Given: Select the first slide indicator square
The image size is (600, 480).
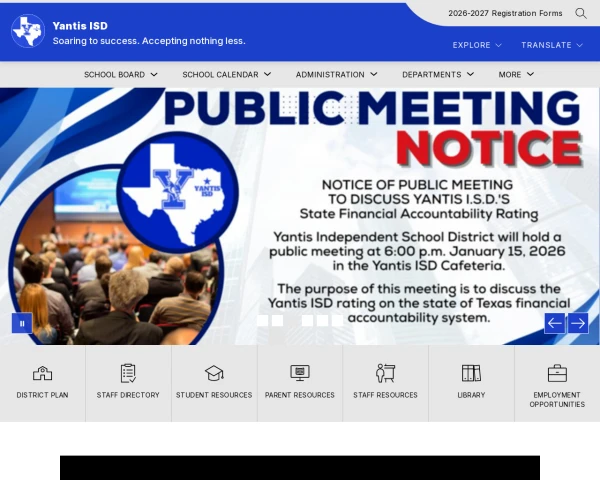Looking at the screenshot, I should [x=262, y=320].
